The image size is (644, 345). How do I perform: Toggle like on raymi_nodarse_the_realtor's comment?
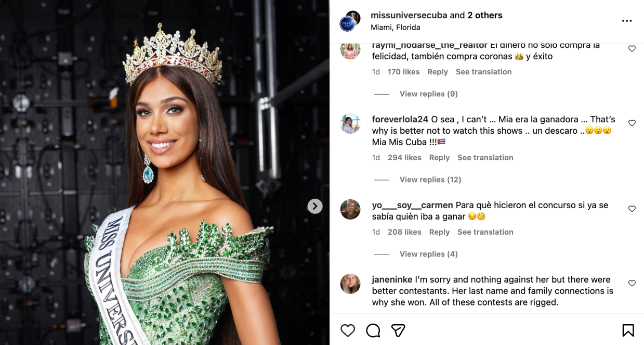point(632,48)
